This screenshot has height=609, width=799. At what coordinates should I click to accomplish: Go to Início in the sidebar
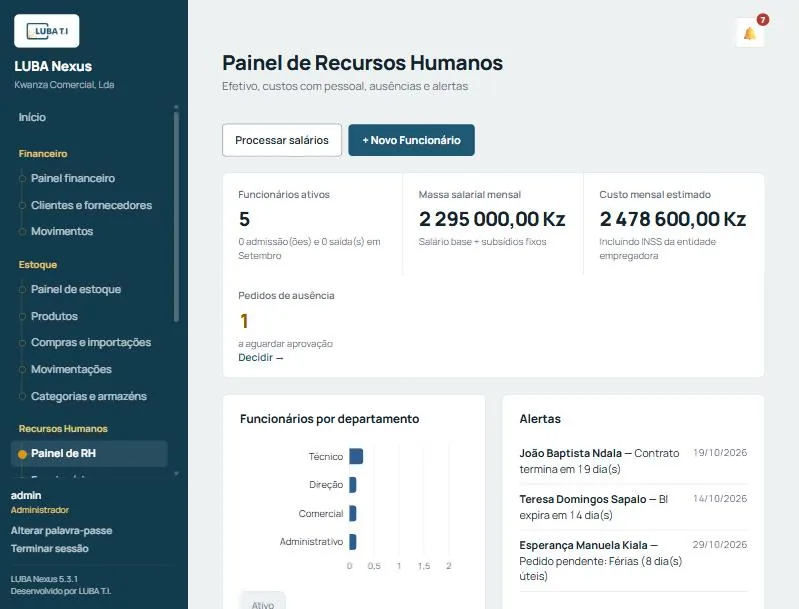(32, 117)
